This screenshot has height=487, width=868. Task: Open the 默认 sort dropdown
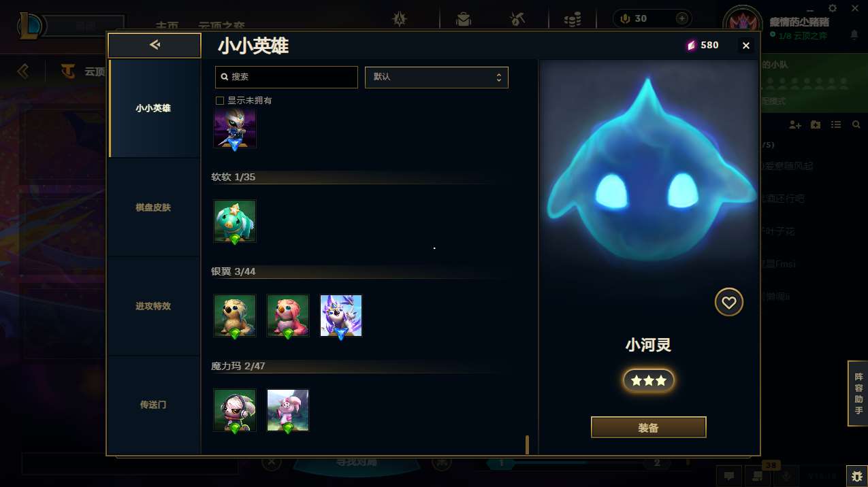tap(436, 77)
